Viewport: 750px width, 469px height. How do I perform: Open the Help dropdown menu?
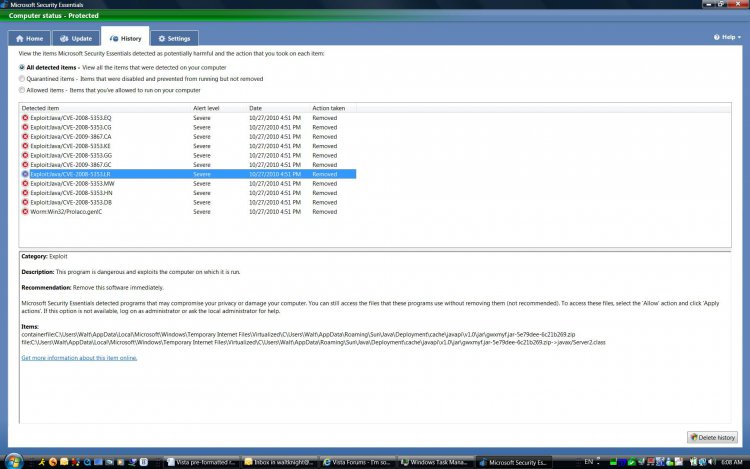pyautogui.click(x=727, y=37)
